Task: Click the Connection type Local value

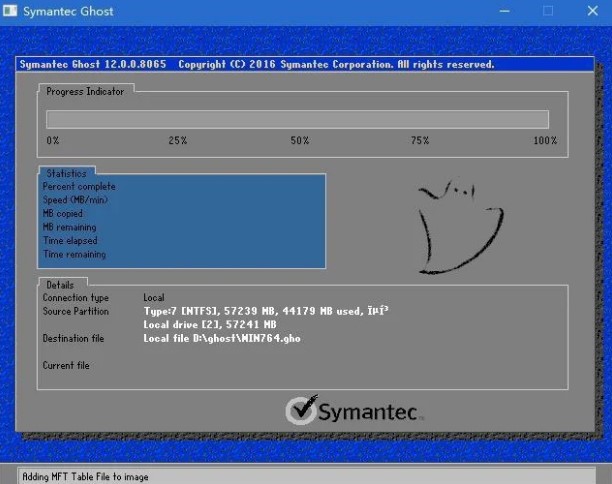Action: (154, 298)
